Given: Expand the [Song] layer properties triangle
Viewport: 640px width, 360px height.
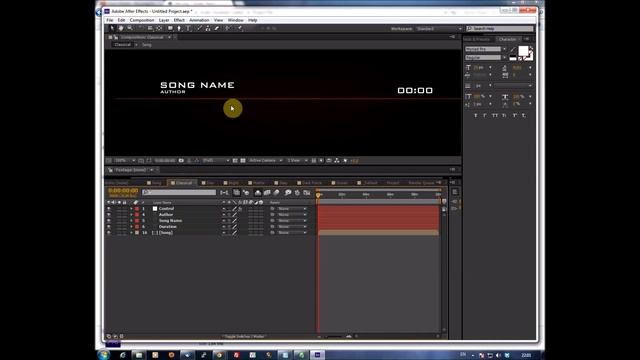Looking at the screenshot, I should click(x=131, y=233).
